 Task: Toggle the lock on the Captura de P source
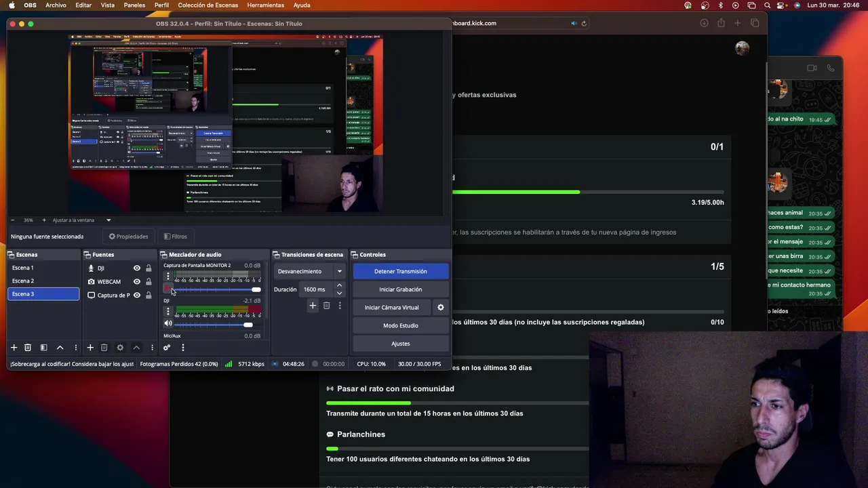click(149, 296)
